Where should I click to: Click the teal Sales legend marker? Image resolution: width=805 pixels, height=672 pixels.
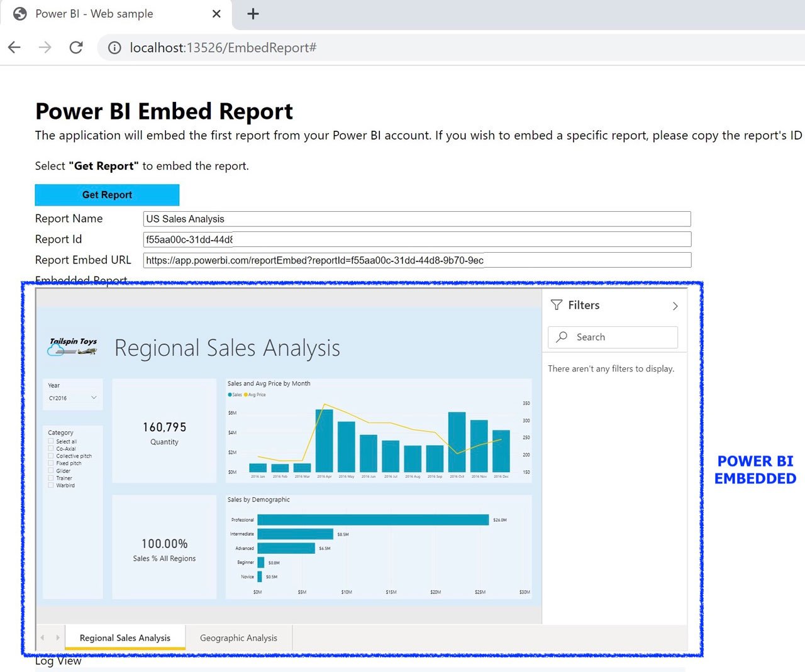pos(230,395)
